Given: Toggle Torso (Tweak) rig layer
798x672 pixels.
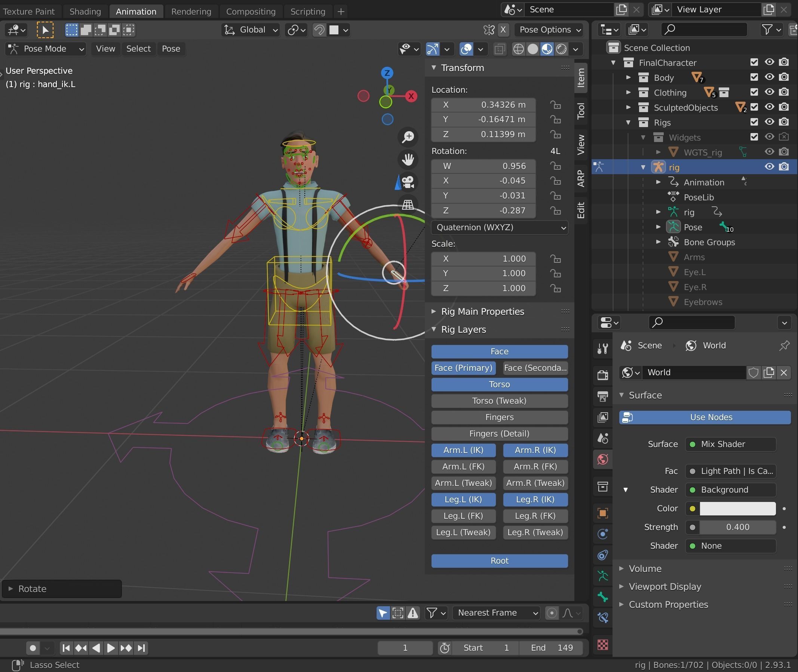Looking at the screenshot, I should (x=500, y=401).
